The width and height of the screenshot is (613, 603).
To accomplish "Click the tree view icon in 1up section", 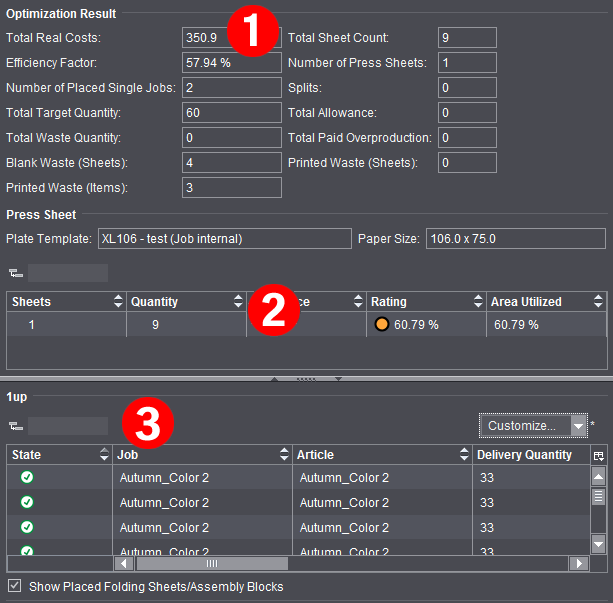I will pyautogui.click(x=15, y=426).
